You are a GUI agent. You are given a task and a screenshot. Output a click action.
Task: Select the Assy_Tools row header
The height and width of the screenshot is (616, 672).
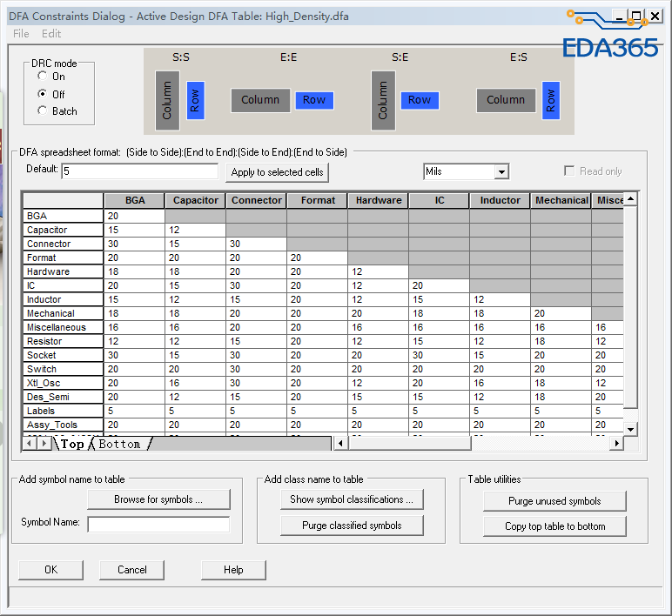click(63, 425)
